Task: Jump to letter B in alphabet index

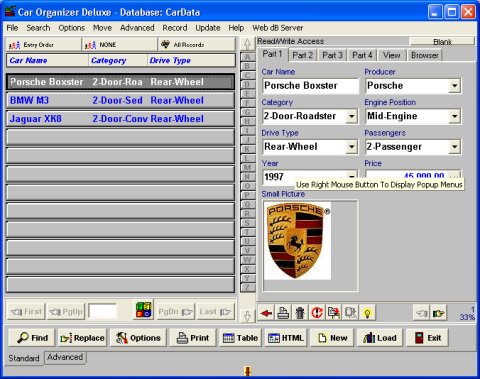Action: (x=247, y=66)
